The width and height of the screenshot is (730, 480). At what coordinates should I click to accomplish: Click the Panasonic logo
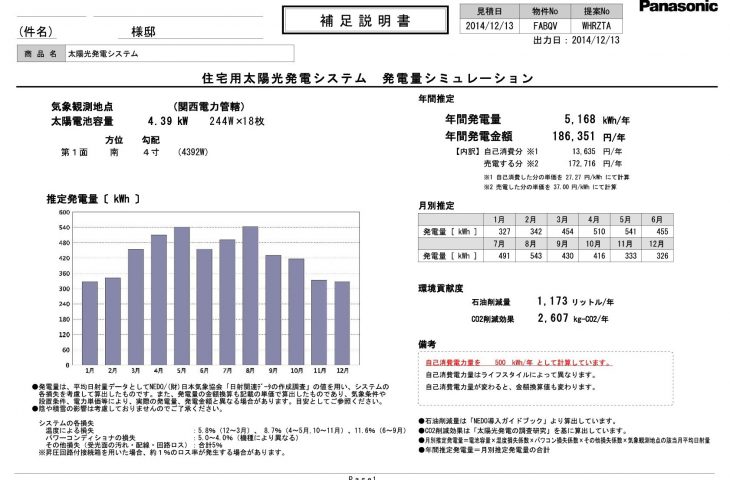(x=678, y=6)
